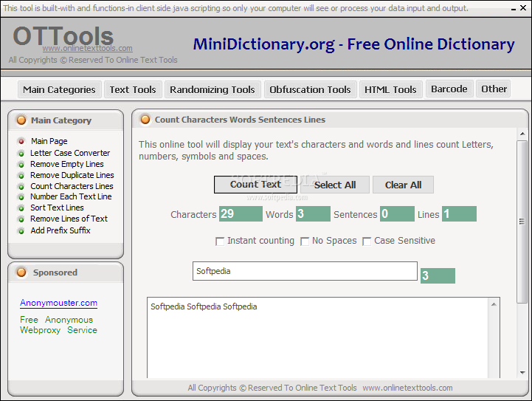The height and width of the screenshot is (401, 532).
Task: Click the orange Main Category panel icon
Action: (x=21, y=120)
